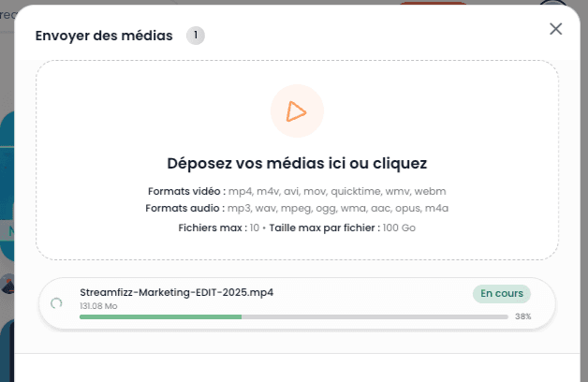Screen dimensions: 588x382
Task: Click the 38% progress percentage
Action: (523, 316)
